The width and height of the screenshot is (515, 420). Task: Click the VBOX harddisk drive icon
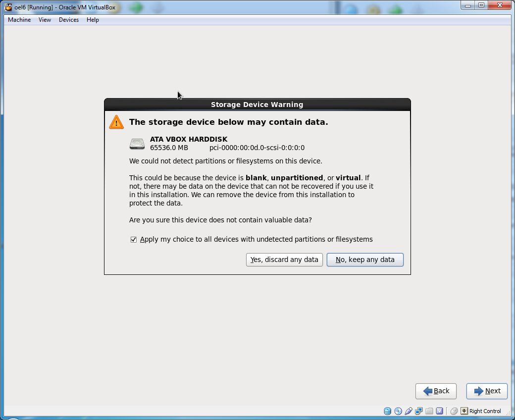click(x=137, y=144)
